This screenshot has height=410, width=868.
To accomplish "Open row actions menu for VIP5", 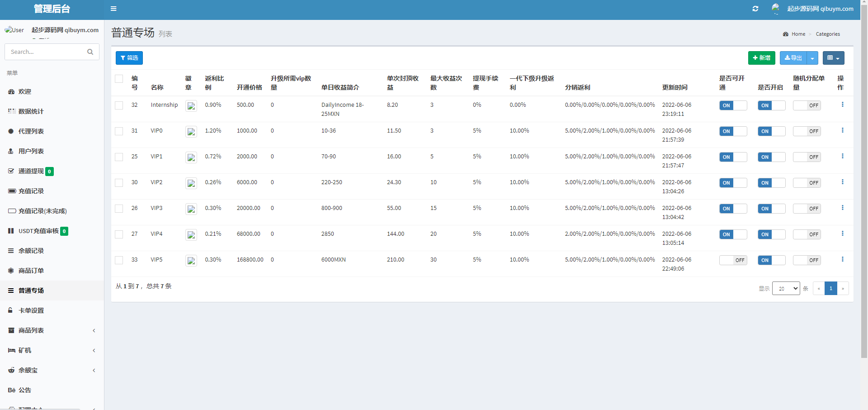I will click(842, 259).
